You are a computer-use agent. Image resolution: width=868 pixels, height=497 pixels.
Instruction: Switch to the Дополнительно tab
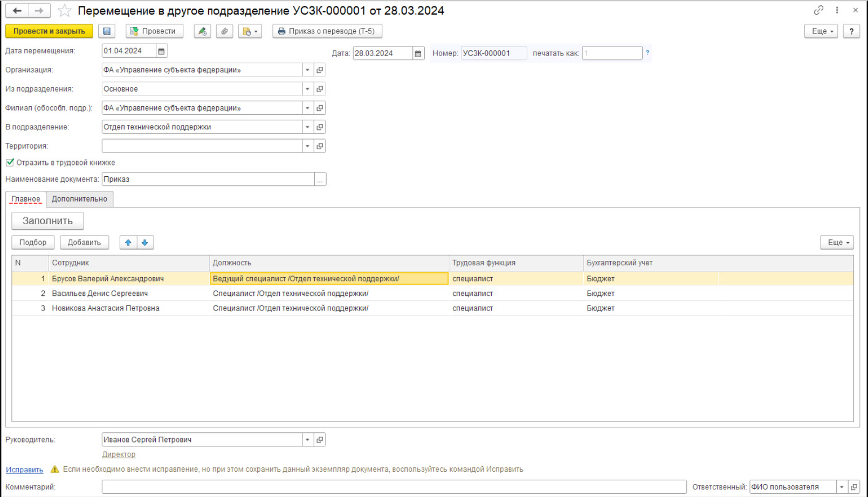[79, 199]
